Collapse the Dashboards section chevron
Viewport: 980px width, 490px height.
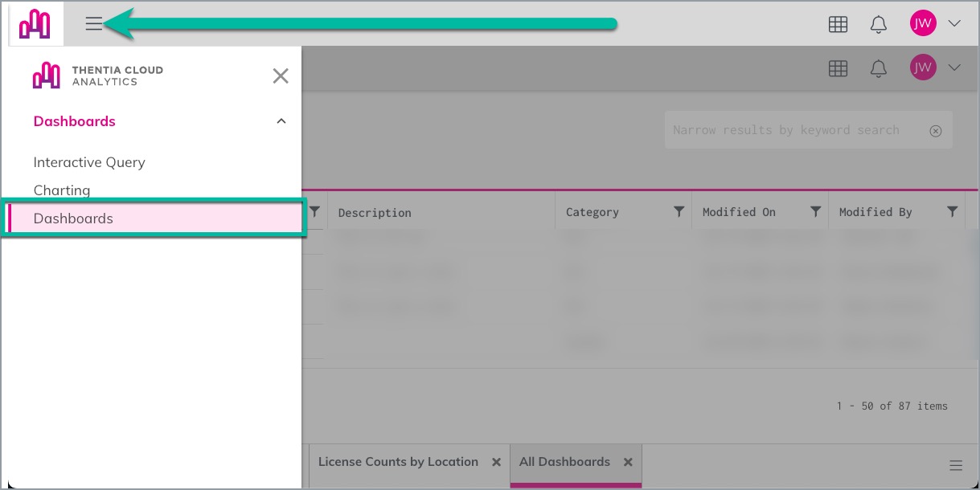coord(281,121)
